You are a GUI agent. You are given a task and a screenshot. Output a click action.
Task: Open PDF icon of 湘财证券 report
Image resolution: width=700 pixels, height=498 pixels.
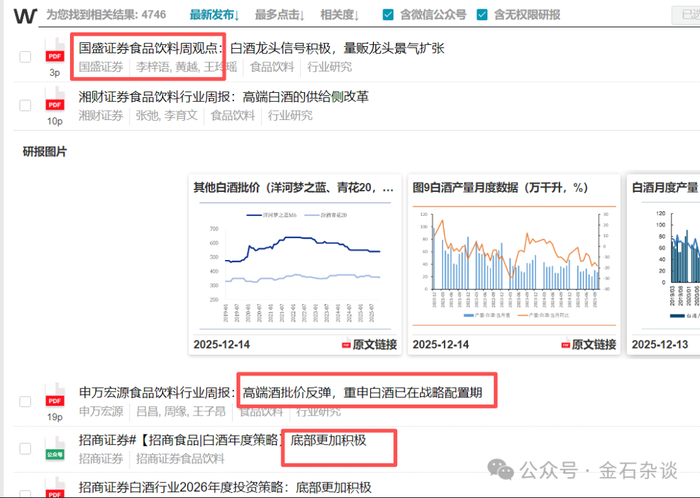pyautogui.click(x=55, y=101)
